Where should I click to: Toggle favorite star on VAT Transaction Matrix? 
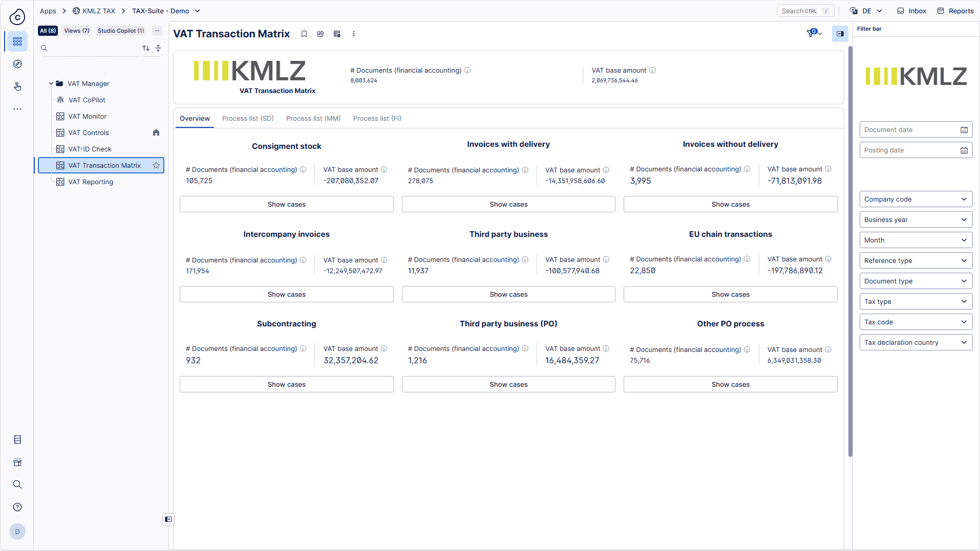156,165
